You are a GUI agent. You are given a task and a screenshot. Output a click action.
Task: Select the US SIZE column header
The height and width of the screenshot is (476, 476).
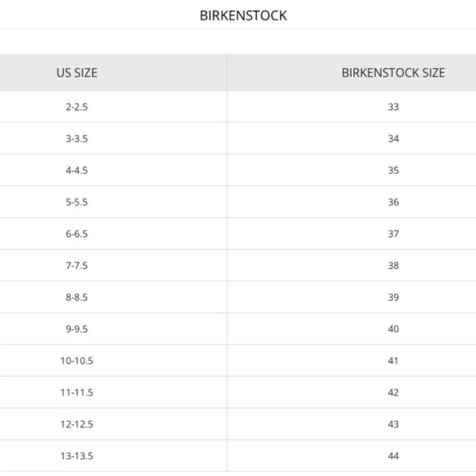[77, 73]
